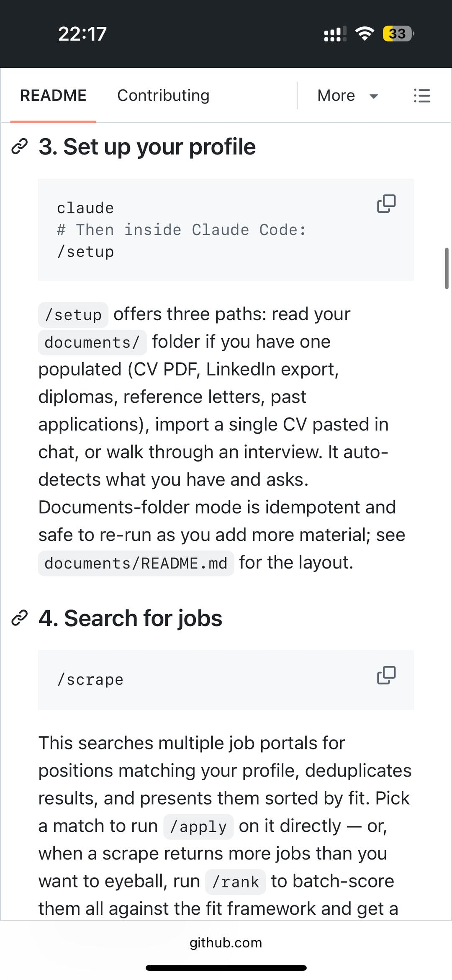Open the '3. Set up your profile' heading
Screen dimensions: 452x980
pos(147,147)
